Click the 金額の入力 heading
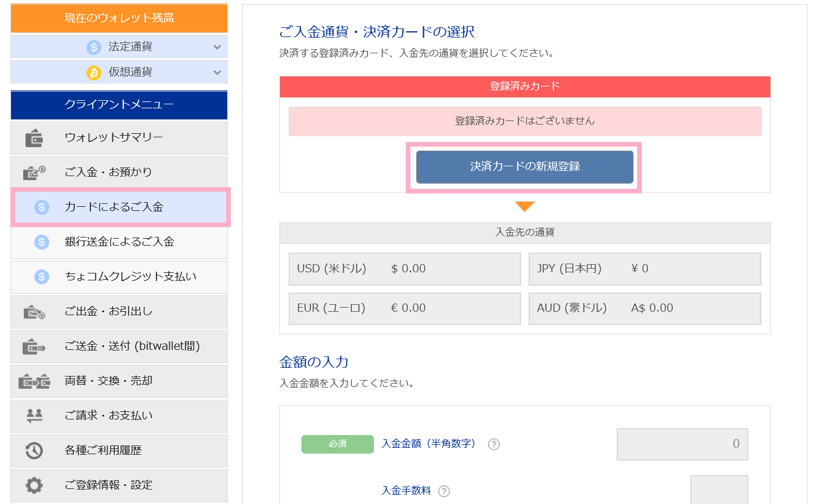The width and height of the screenshot is (815, 504). pyautogui.click(x=314, y=362)
